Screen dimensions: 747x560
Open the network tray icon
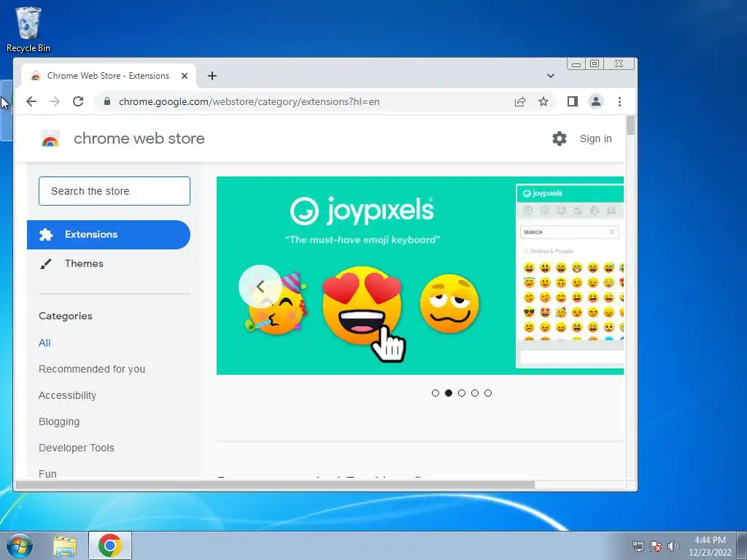pos(638,546)
